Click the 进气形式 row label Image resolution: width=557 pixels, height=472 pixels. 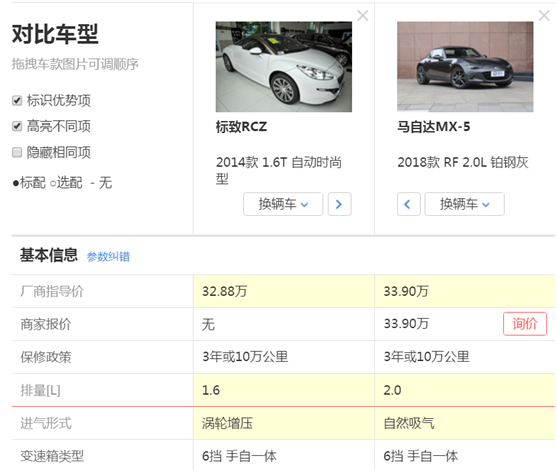46,423
